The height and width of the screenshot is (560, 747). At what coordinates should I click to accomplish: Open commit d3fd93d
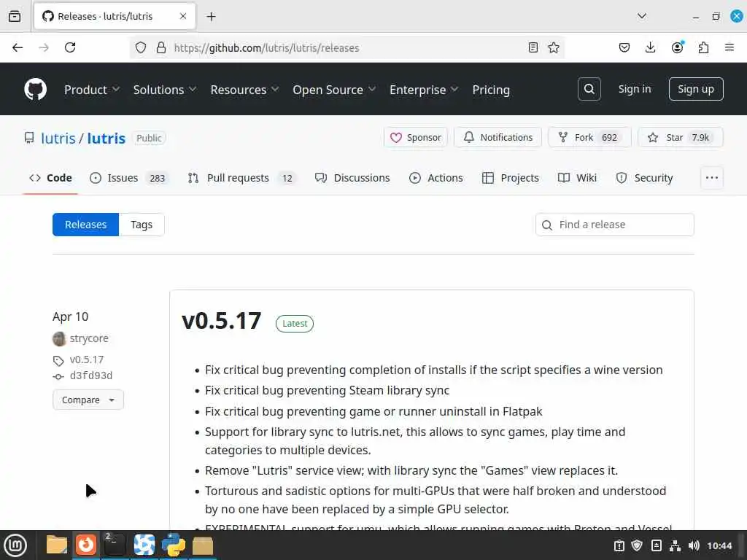pyautogui.click(x=91, y=376)
